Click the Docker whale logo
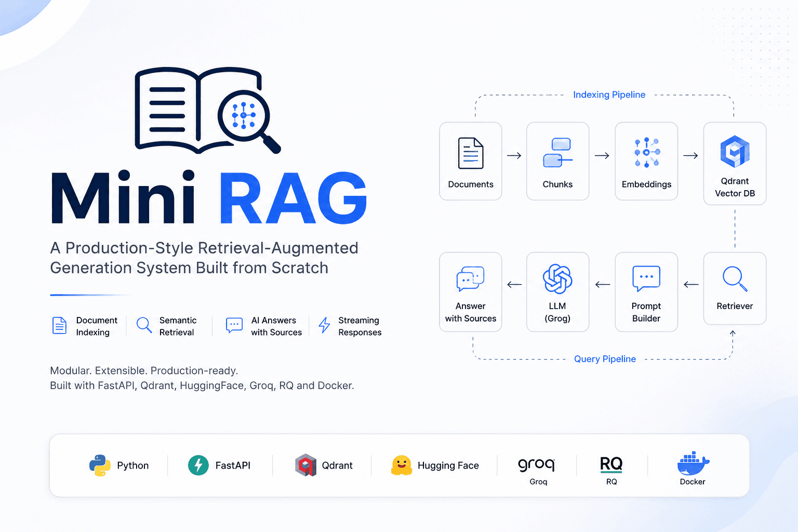Image resolution: width=798 pixels, height=532 pixels. [693, 463]
